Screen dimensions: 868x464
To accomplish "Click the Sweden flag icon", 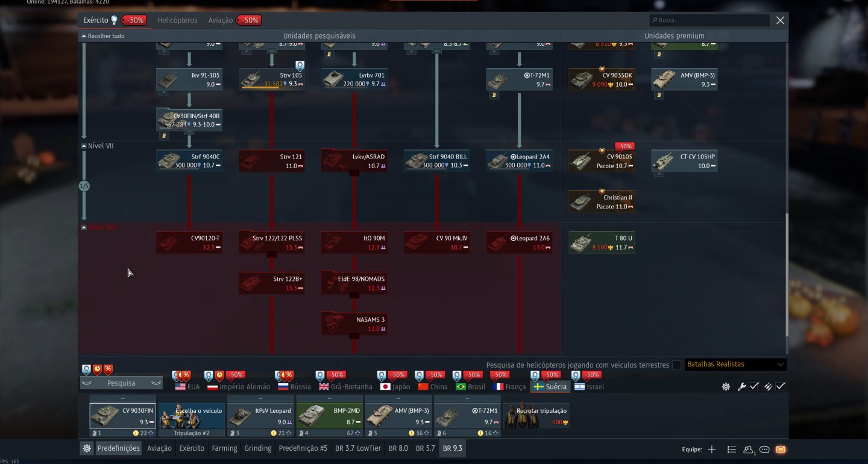I will pos(539,387).
